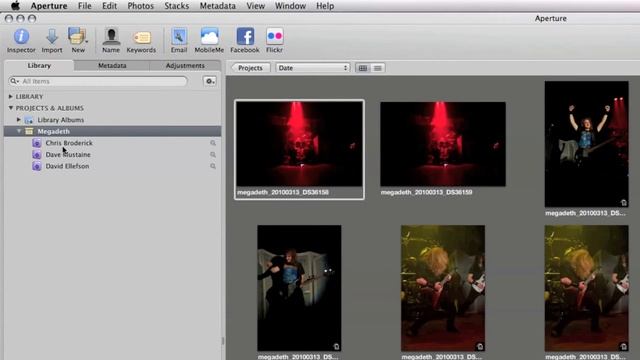Switch to the Metadata inspector tab
This screenshot has height=360, width=640.
coord(112,66)
